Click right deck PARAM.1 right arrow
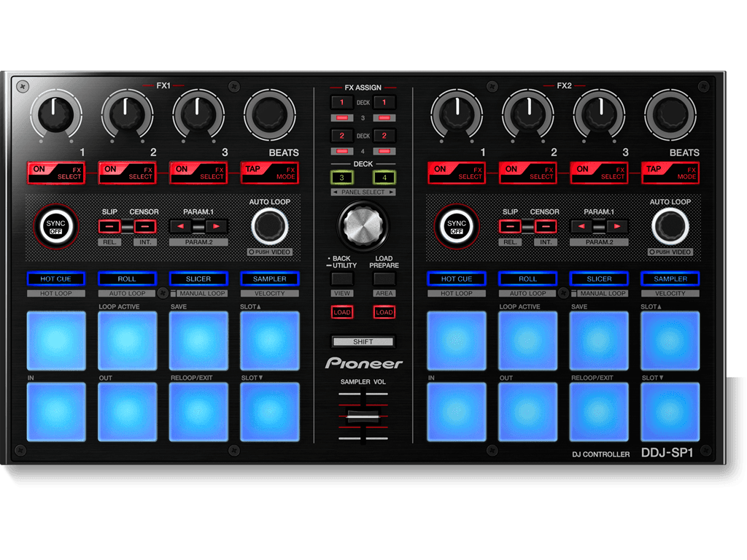The image size is (747, 560). click(x=617, y=226)
